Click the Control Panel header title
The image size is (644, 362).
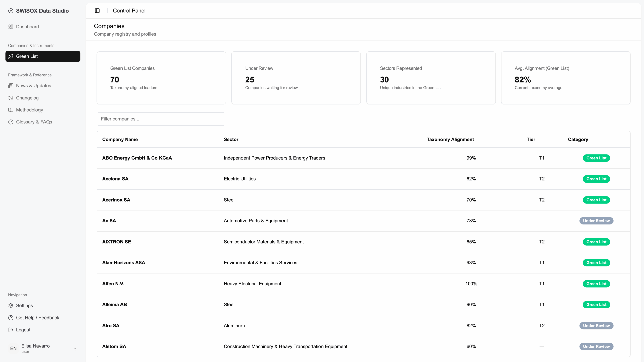click(x=129, y=11)
